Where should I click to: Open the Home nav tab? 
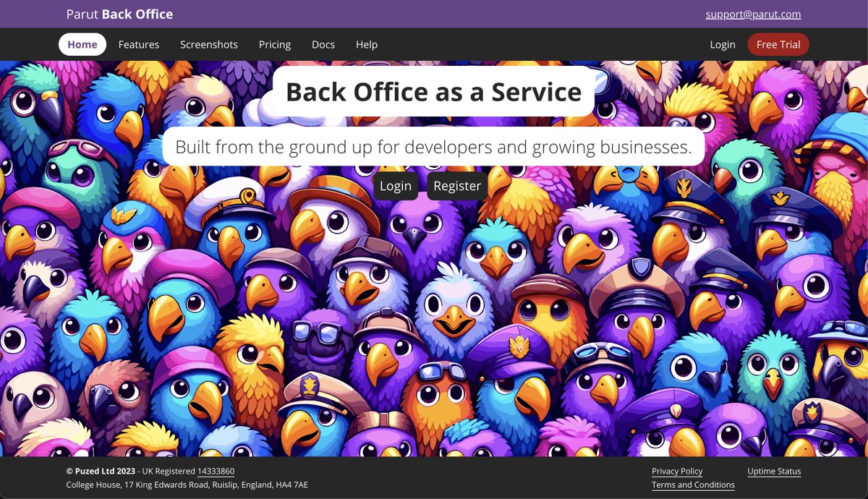[82, 44]
